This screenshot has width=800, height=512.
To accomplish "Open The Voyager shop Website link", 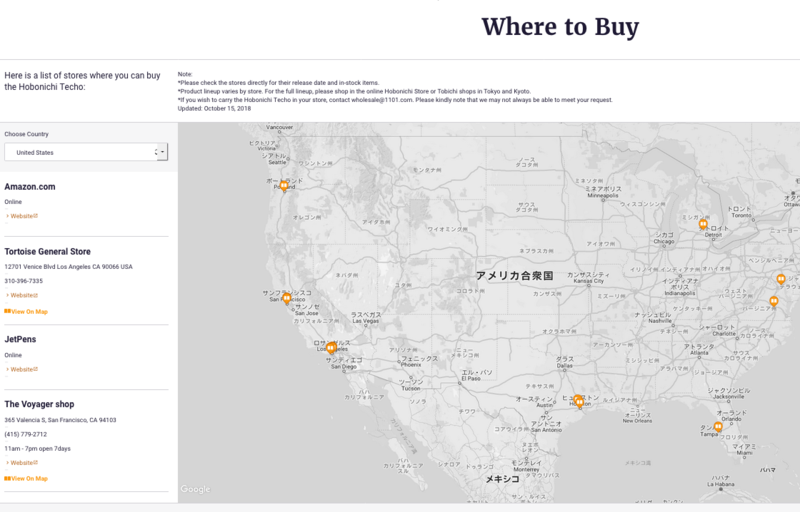I will pyautogui.click(x=23, y=463).
